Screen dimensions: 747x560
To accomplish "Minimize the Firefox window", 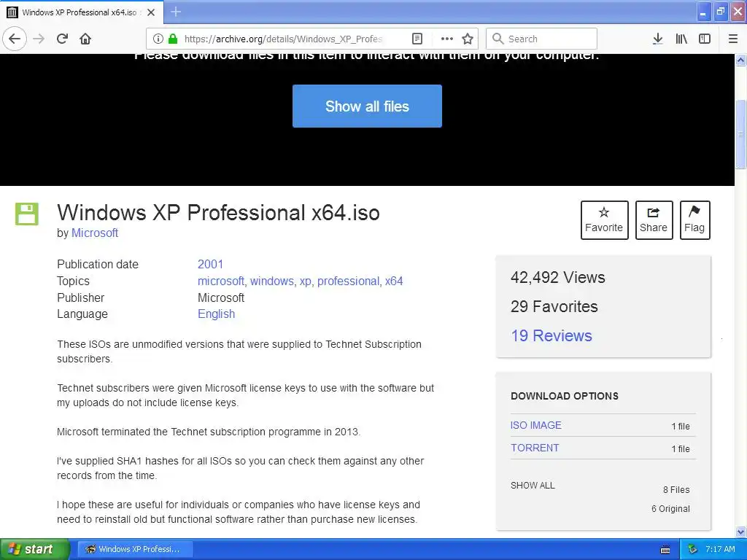I will 704,12.
